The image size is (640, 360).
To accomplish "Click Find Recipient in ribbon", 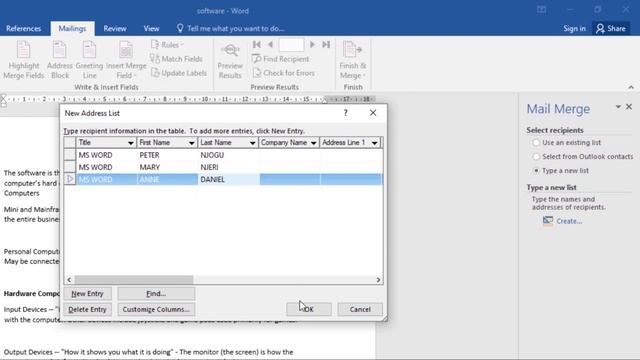I will click(281, 59).
